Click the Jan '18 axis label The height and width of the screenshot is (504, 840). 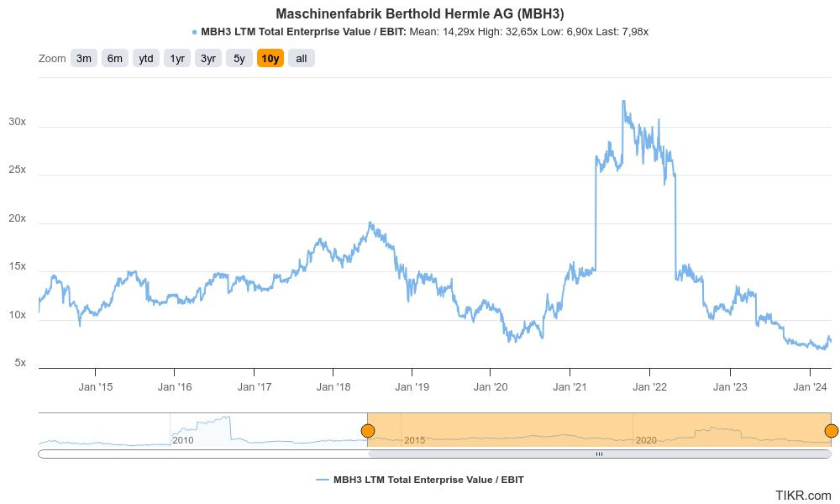[x=333, y=386]
